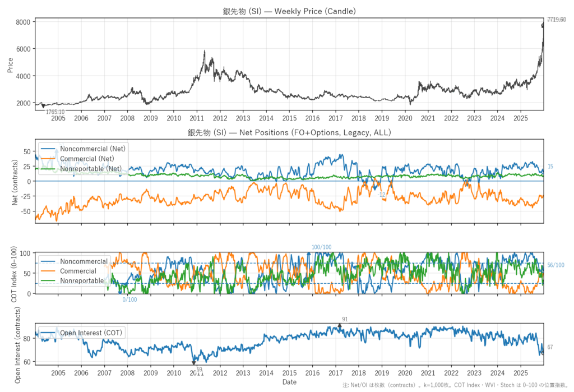Click the orange swatch in the COT Index legend
This screenshot has width=574, height=392.
tap(49, 271)
